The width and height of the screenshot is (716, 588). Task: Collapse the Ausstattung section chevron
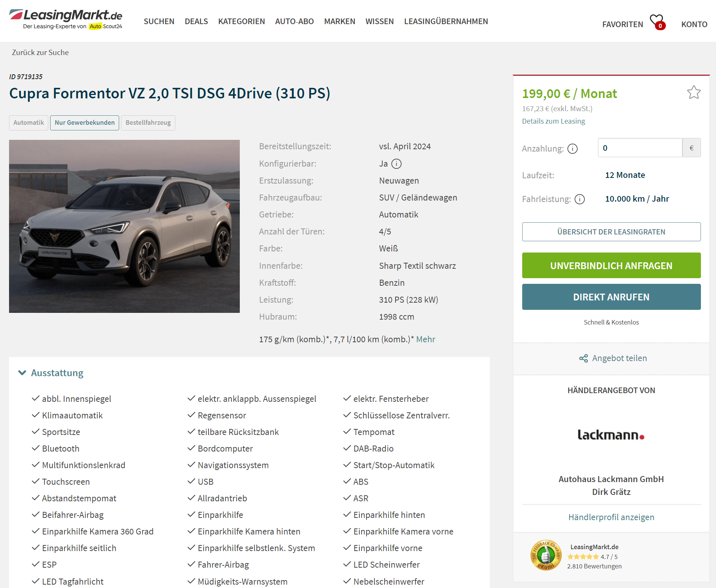tap(22, 373)
